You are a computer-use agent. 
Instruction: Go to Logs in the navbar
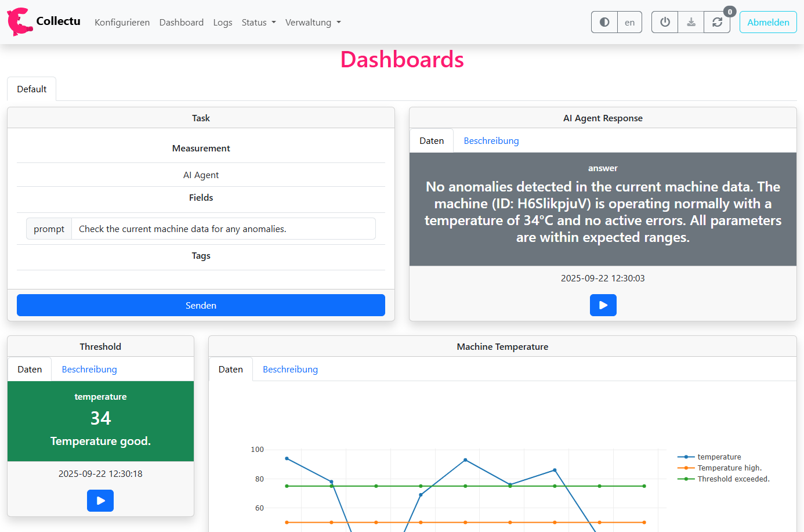pos(222,22)
